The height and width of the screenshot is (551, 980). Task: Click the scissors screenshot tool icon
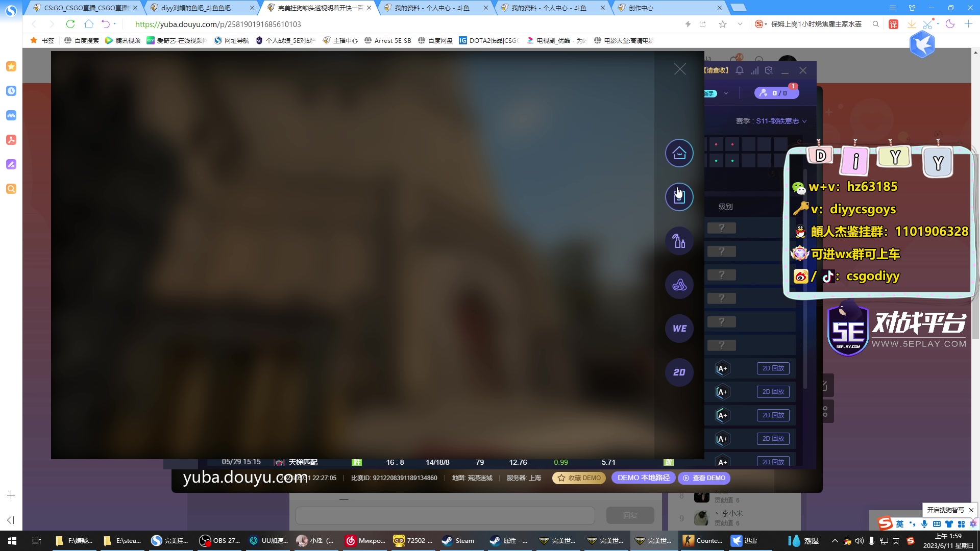pos(928,24)
